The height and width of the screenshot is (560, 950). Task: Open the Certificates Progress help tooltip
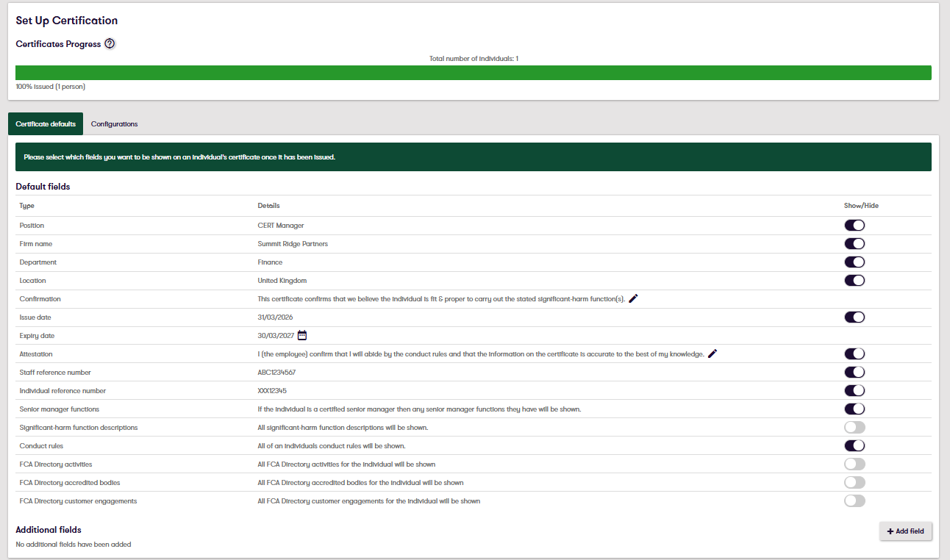click(x=110, y=43)
